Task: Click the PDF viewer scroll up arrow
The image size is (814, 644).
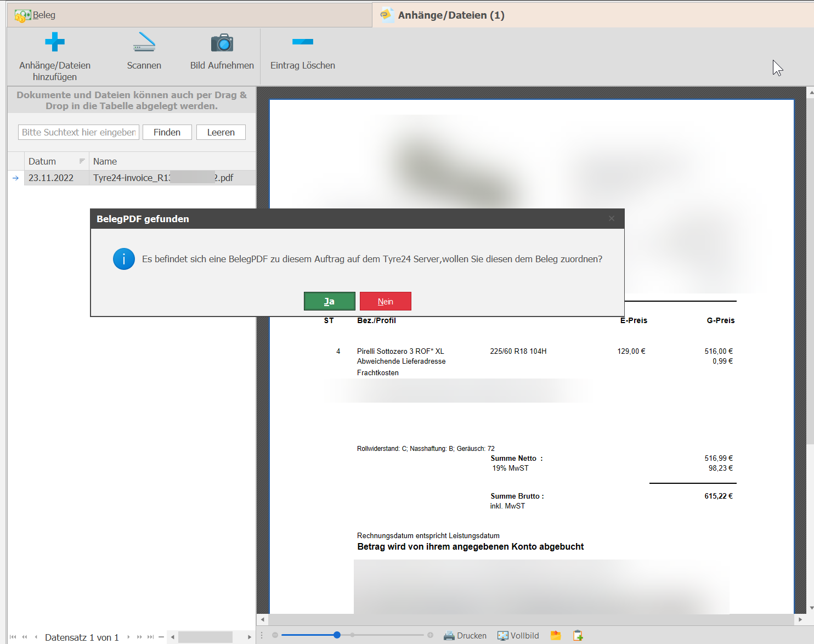Action: tap(811, 93)
